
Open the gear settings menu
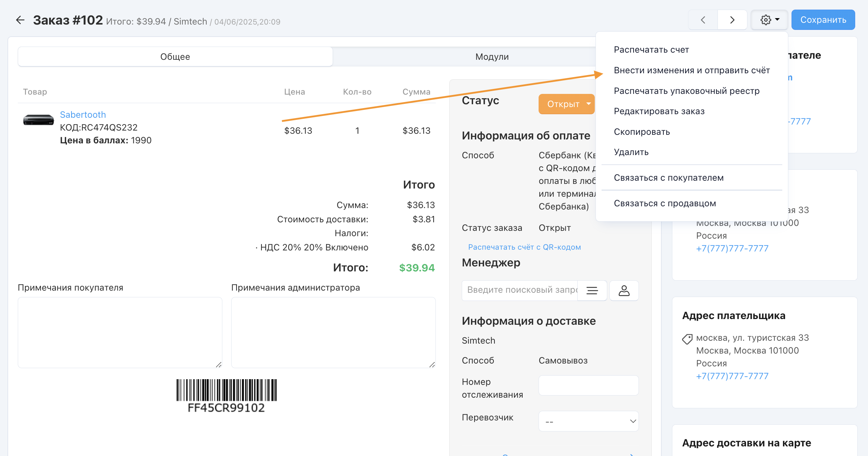(769, 20)
